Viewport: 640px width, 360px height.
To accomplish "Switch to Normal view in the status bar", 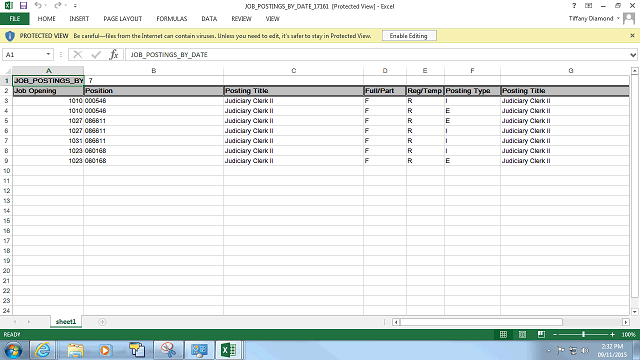I will [x=503, y=334].
